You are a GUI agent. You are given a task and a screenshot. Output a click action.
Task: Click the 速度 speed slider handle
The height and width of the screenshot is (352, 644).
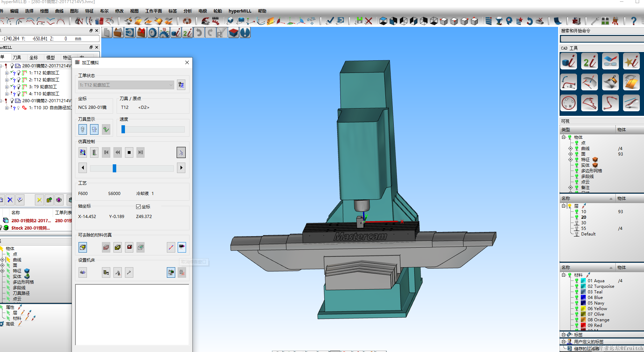[123, 129]
